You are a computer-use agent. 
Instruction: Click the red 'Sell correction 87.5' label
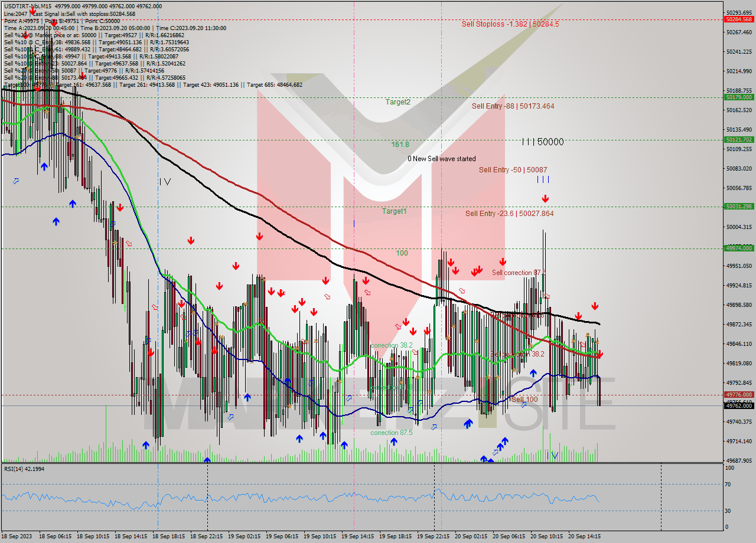coord(519,273)
